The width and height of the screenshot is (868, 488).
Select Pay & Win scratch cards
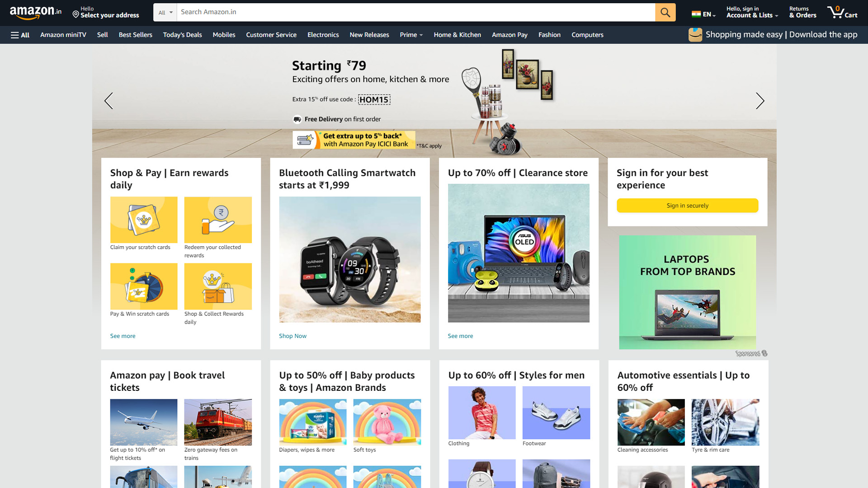pos(143,286)
